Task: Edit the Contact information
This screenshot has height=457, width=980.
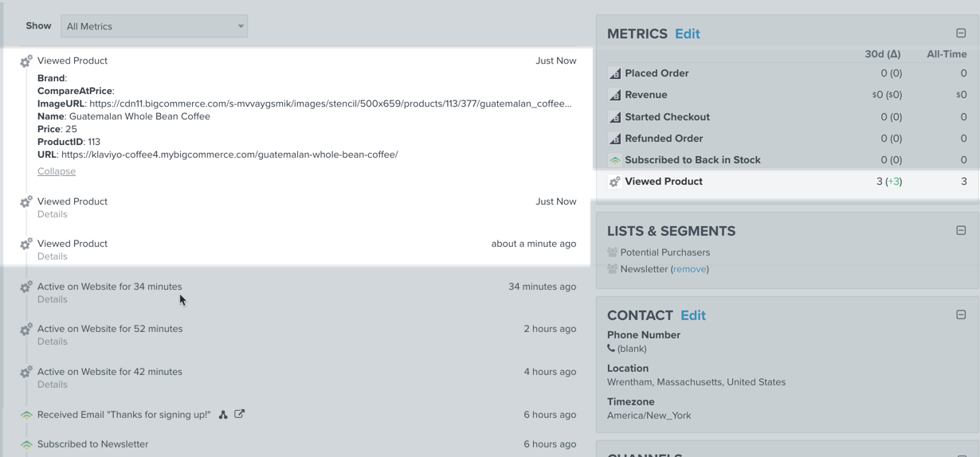Action: tap(692, 315)
